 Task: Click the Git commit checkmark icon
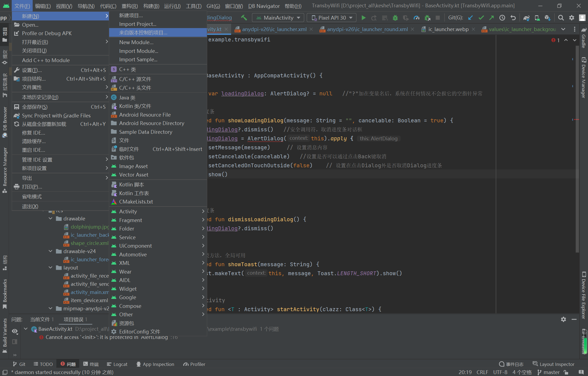[481, 18]
